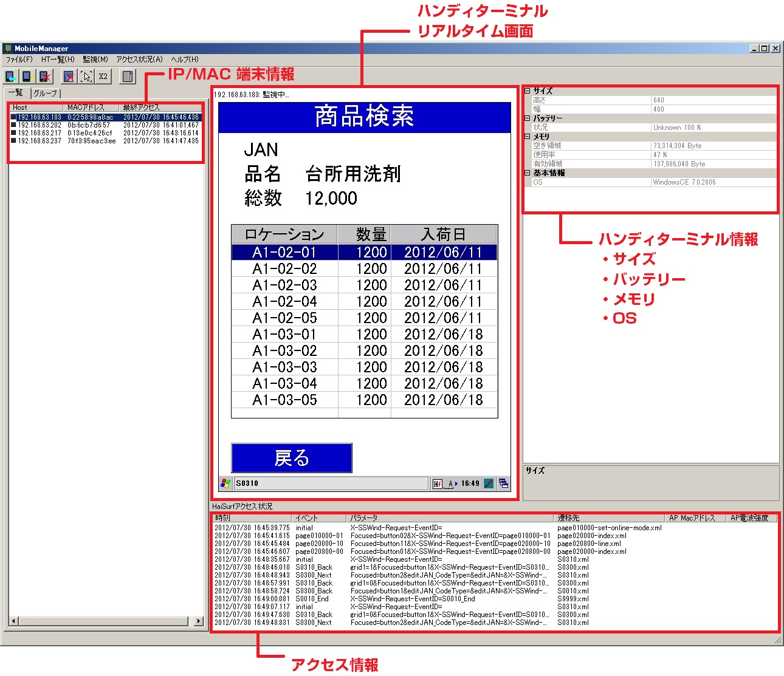Click the horizontal scrollbar below the host list

103,621
